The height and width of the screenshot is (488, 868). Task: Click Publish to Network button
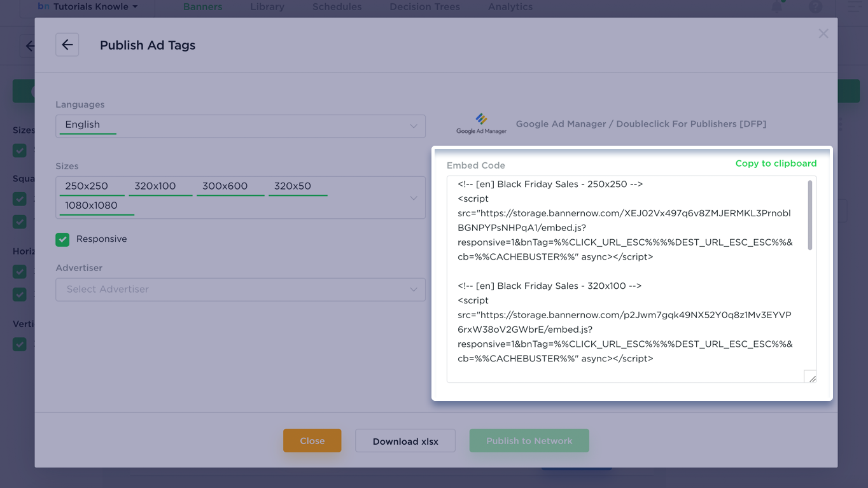click(529, 441)
